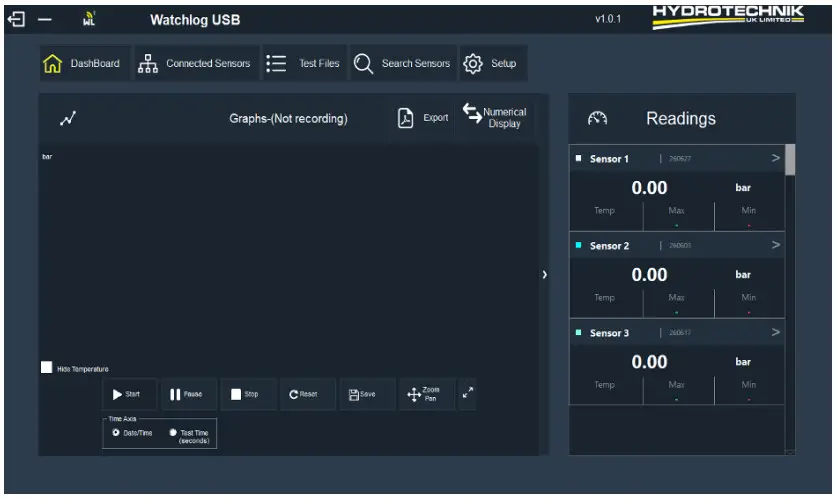Open the Test Files tab
Screen dimensions: 839x501
point(304,63)
